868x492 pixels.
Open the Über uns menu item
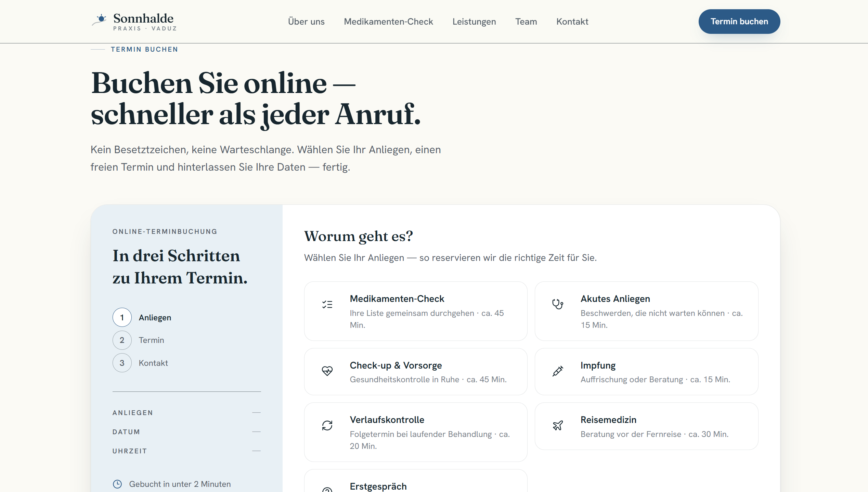pyautogui.click(x=306, y=22)
